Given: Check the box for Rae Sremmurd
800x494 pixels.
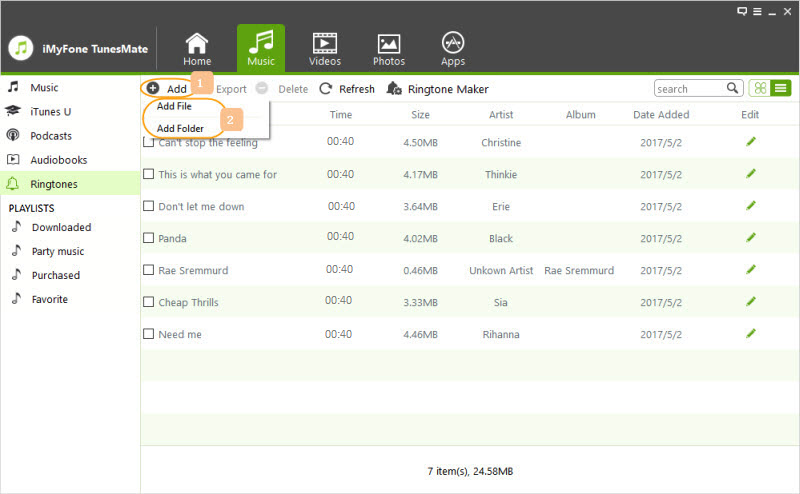Looking at the screenshot, I should click(148, 269).
